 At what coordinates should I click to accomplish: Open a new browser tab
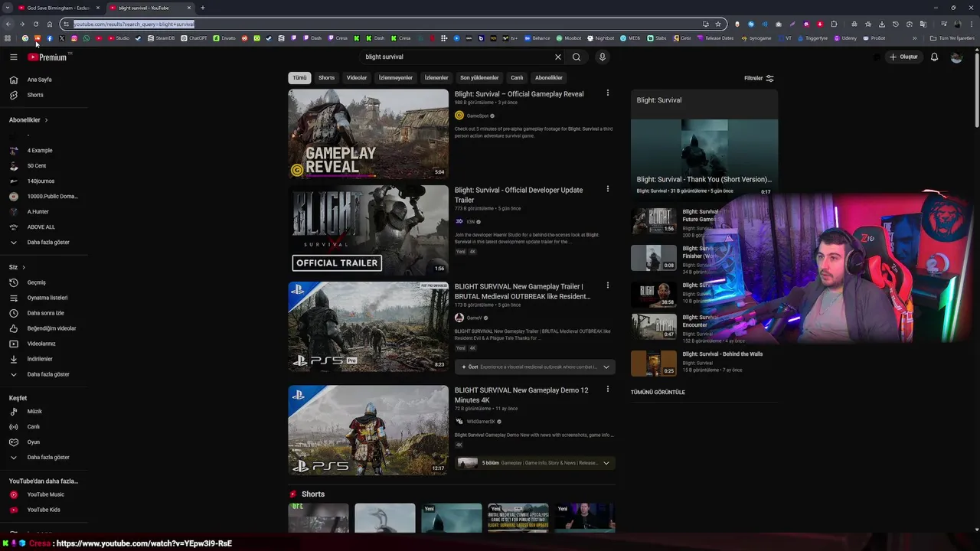202,8
